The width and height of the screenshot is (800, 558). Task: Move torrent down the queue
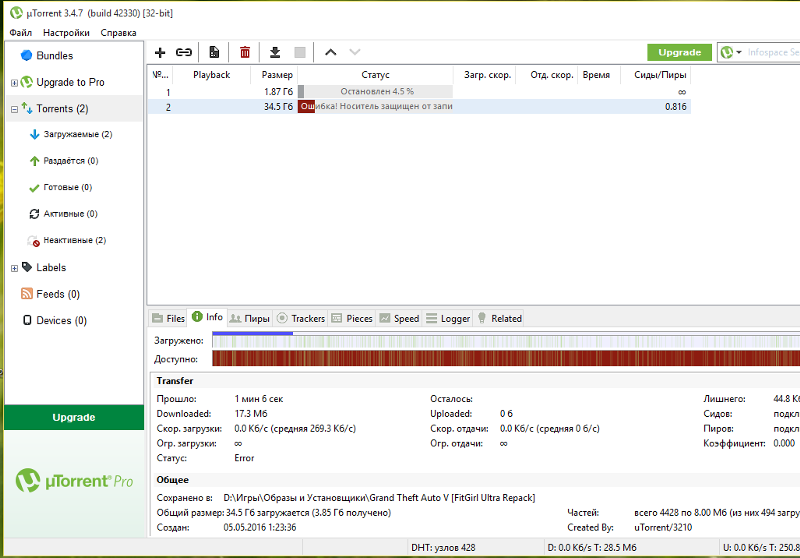[x=355, y=52]
